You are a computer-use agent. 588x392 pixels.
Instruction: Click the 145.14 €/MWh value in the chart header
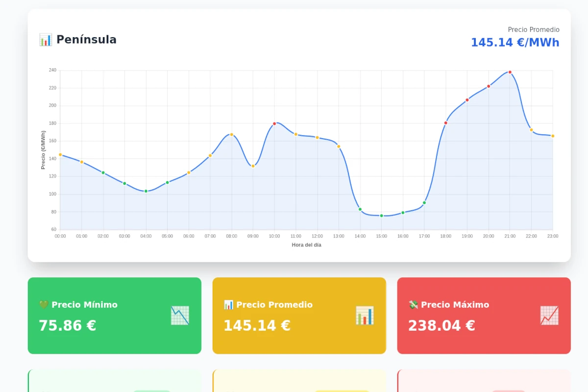(x=515, y=43)
